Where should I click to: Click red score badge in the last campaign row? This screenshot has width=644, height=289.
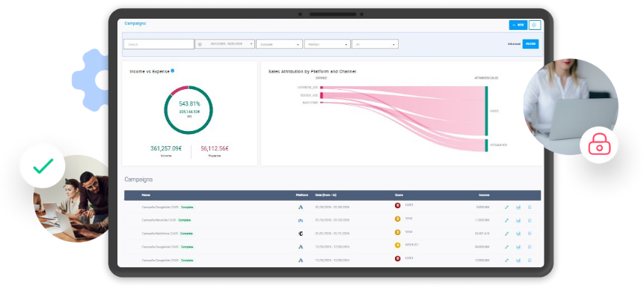coord(398,258)
